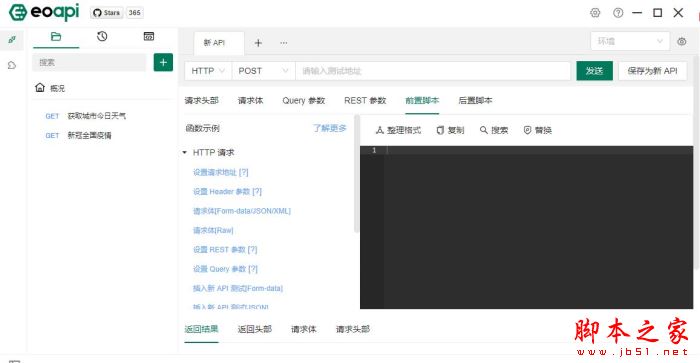
Task: Open the GET 新冠全国疫情 API
Action: tap(79, 135)
